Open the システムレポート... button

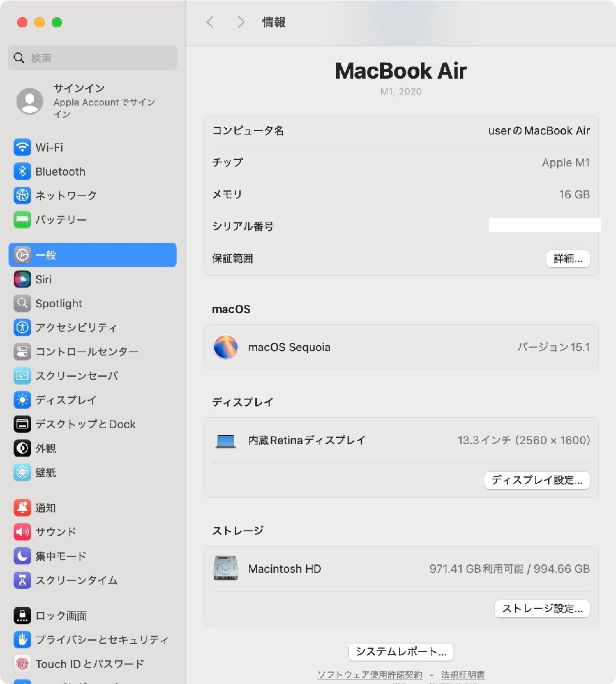coord(401,652)
